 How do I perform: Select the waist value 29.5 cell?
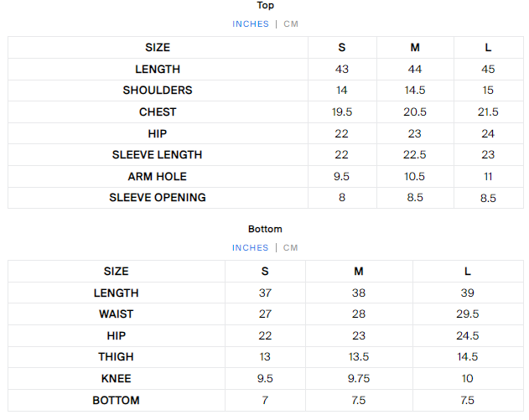pyautogui.click(x=468, y=314)
